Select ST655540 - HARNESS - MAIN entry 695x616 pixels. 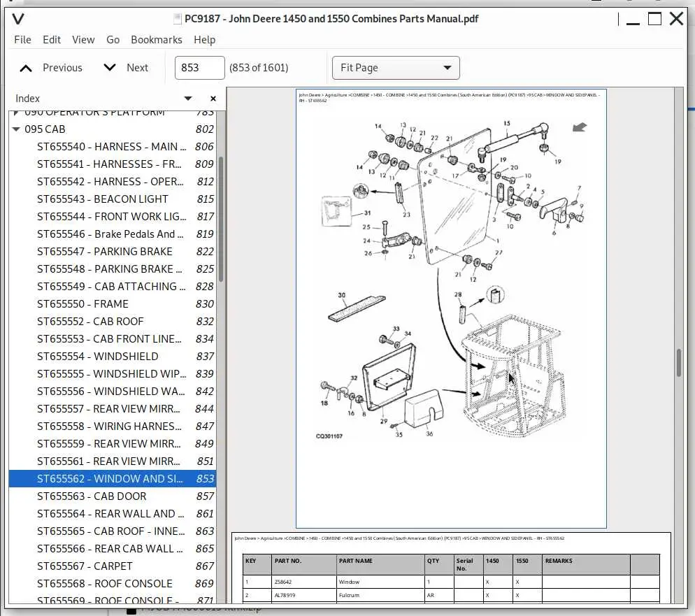point(113,147)
